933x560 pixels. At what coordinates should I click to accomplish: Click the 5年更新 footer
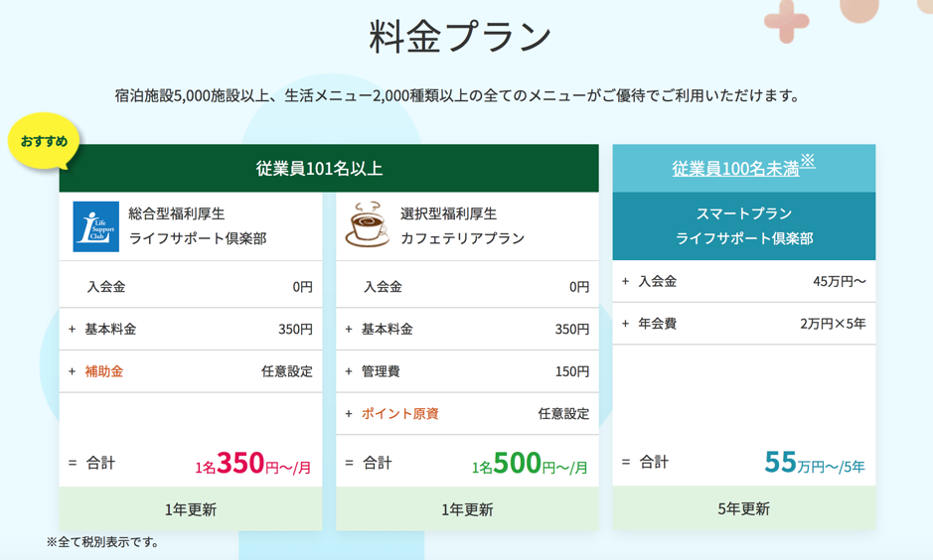click(743, 508)
